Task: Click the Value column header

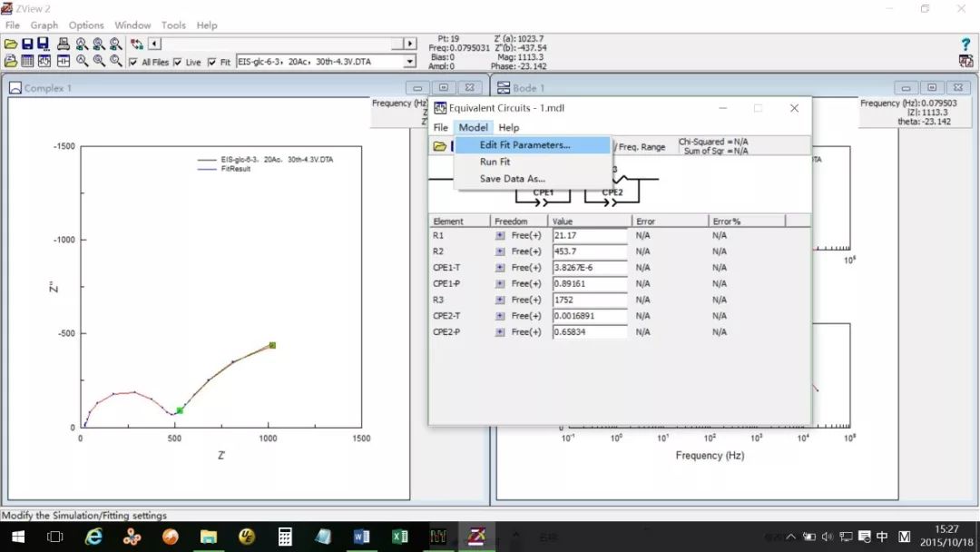Action: point(590,222)
